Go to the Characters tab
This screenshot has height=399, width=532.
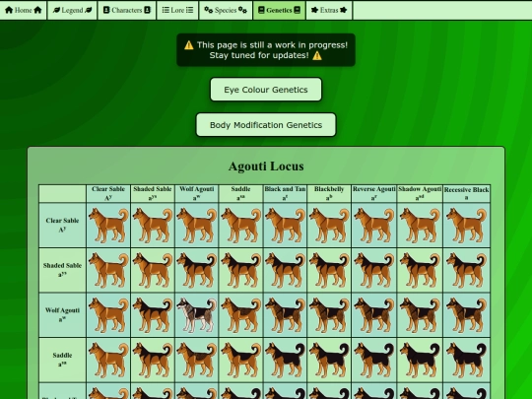126,10
